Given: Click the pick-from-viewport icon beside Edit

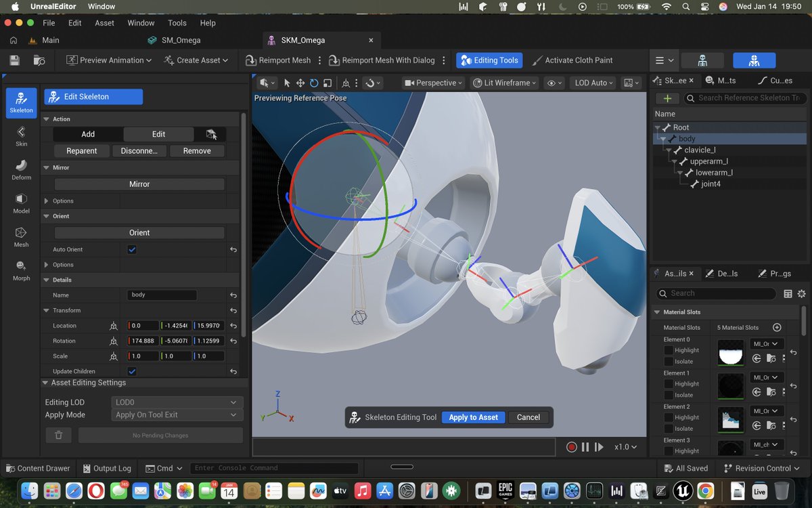Looking at the screenshot, I should (212, 134).
